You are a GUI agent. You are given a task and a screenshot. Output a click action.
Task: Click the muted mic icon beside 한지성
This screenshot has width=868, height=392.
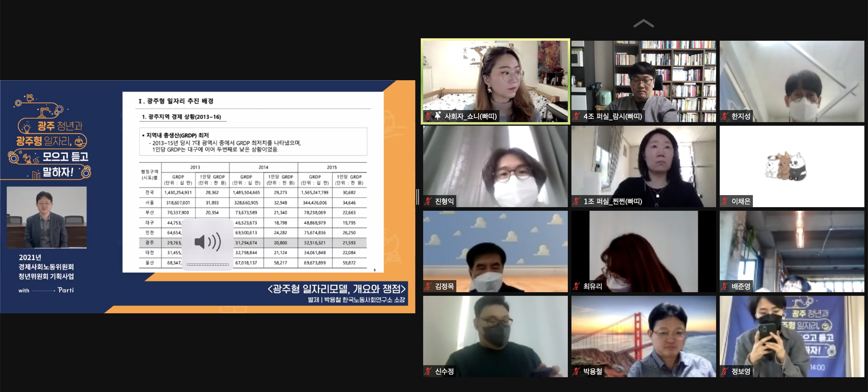click(725, 116)
